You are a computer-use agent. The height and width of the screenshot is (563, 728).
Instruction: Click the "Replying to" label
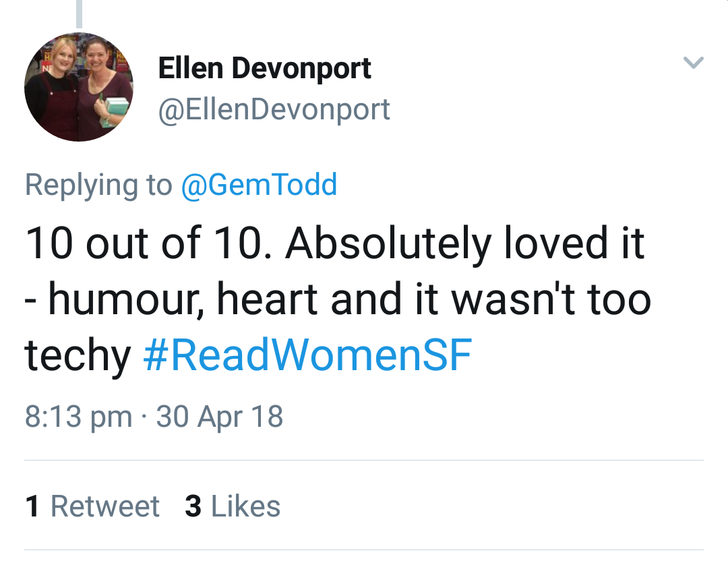point(98,185)
